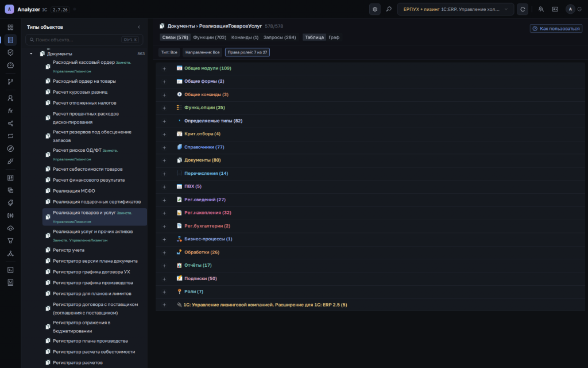Open the tag icon in left sidebar
The width and height of the screenshot is (588, 368).
[x=10, y=203]
